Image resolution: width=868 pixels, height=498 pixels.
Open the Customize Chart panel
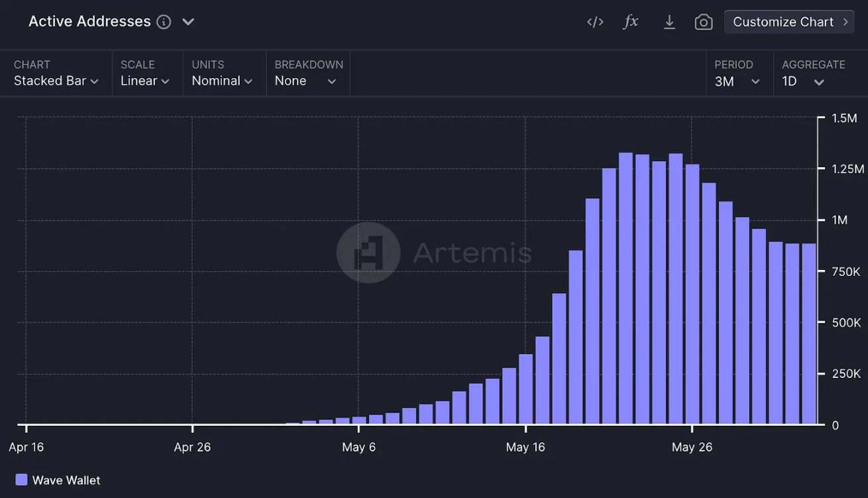tap(789, 22)
